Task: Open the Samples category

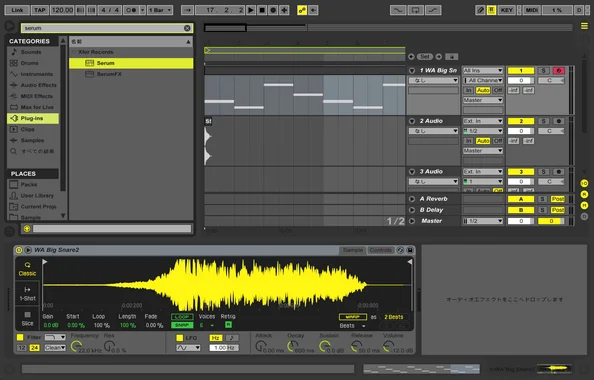Action: [x=32, y=140]
